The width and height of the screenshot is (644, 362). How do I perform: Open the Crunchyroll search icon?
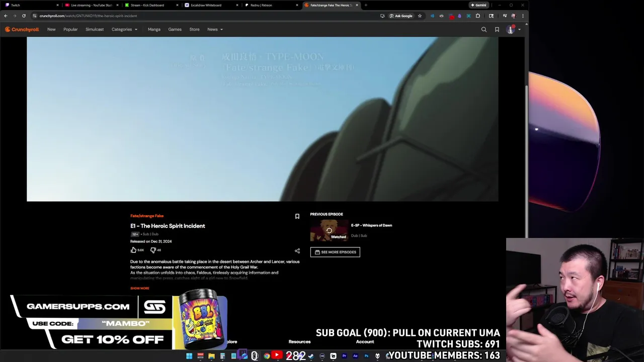tap(484, 30)
